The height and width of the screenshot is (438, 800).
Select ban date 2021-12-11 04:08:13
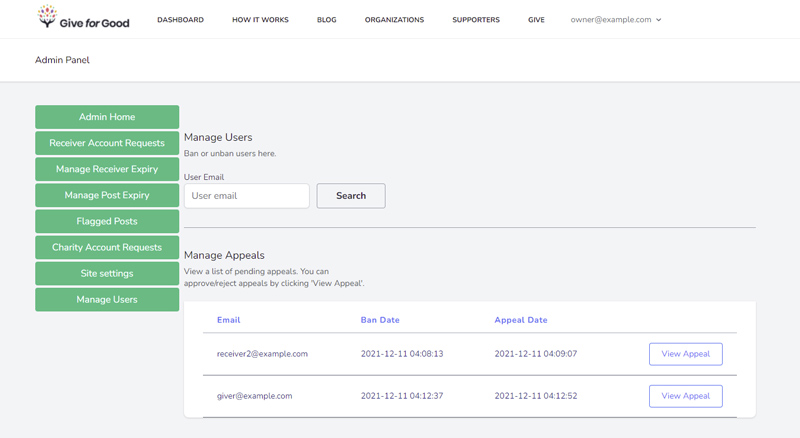pyautogui.click(x=402, y=354)
